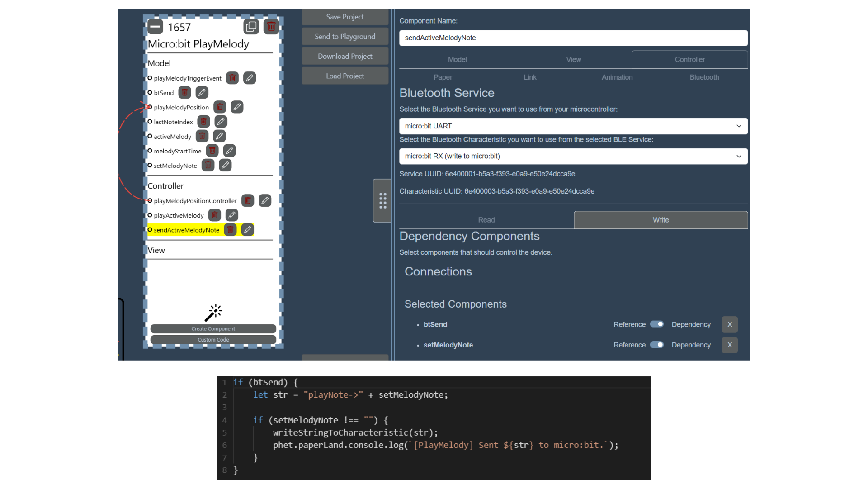Screen dimensions: 868x489
Task: Click Load Project
Action: (x=345, y=76)
